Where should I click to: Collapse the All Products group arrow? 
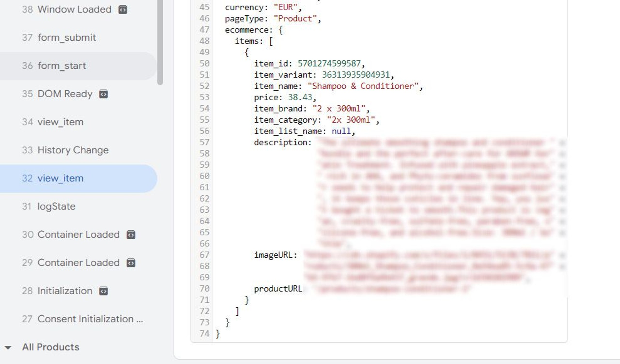coord(8,348)
